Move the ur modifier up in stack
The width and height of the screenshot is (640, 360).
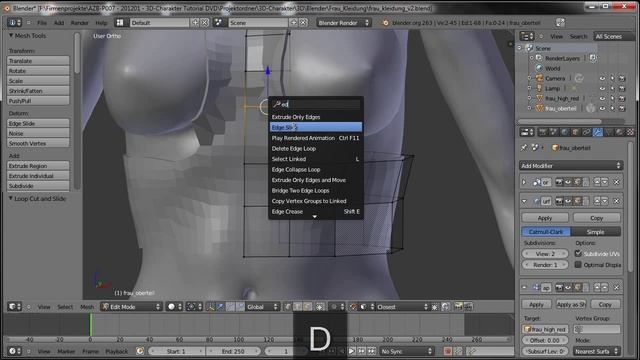597,201
